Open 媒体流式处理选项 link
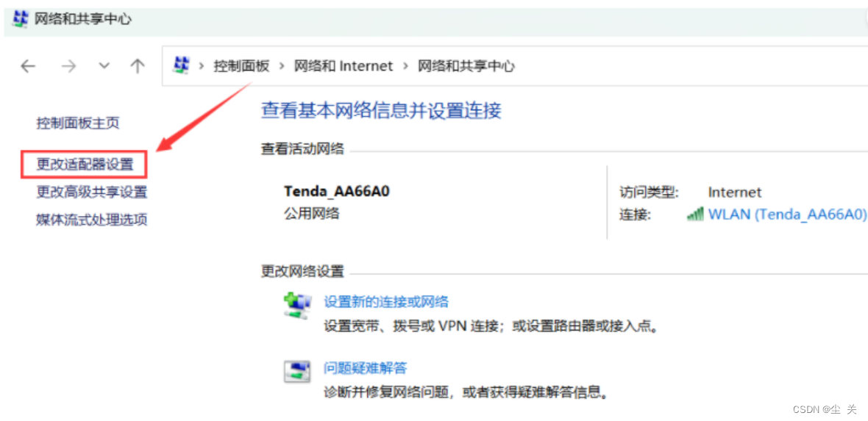This screenshot has height=421, width=868. pos(92,220)
